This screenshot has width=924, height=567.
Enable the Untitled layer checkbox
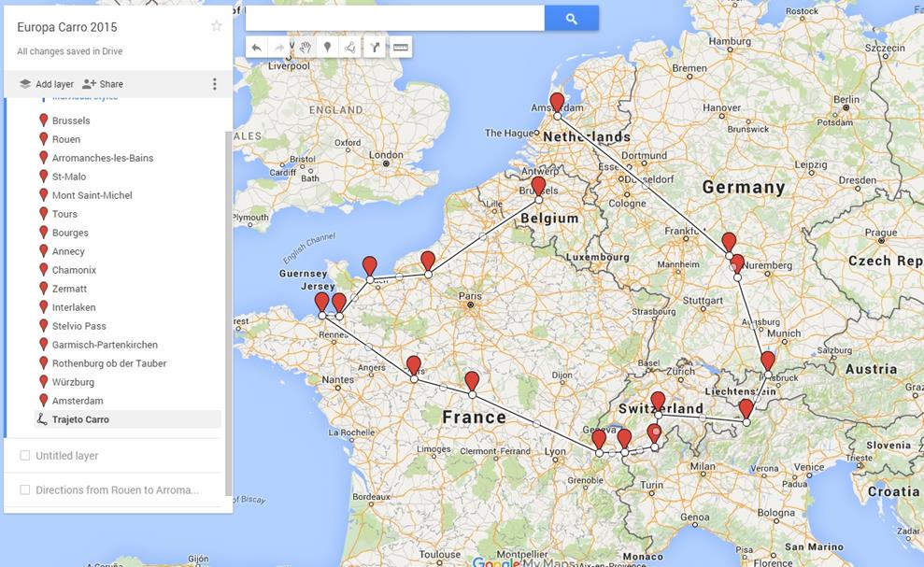coord(25,456)
